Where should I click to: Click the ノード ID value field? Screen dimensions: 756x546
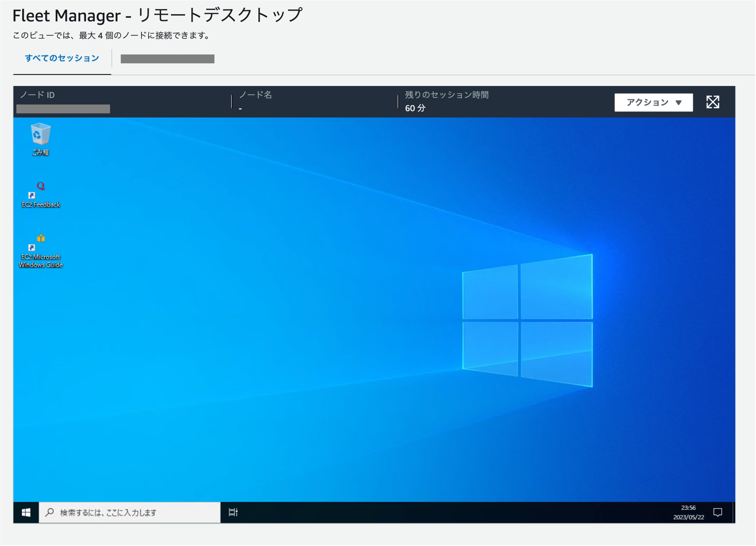63,109
